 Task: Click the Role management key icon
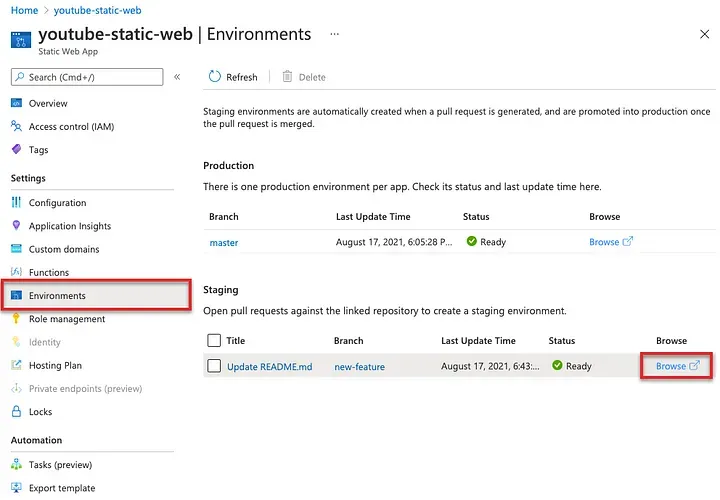tap(17, 318)
